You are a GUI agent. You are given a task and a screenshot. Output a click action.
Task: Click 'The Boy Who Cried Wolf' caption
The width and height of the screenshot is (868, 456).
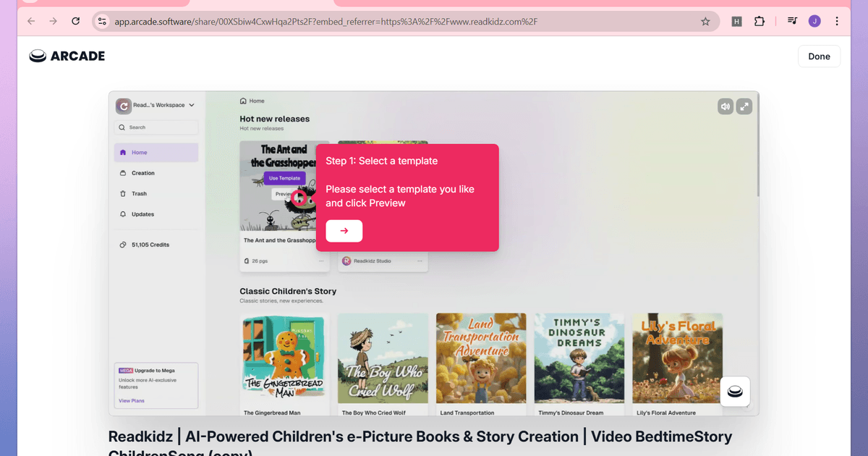click(x=374, y=413)
